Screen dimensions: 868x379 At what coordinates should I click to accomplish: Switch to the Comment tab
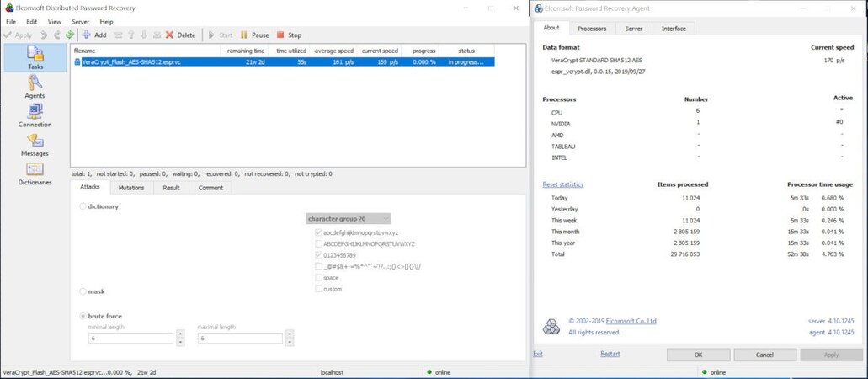(x=210, y=188)
